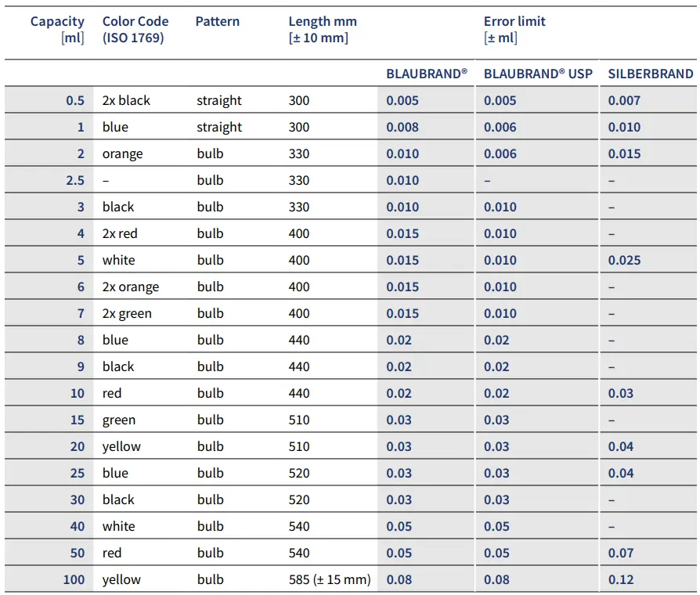Select the capacity 2.5 row label
Viewport: 700px width, 595px height.
click(75, 180)
